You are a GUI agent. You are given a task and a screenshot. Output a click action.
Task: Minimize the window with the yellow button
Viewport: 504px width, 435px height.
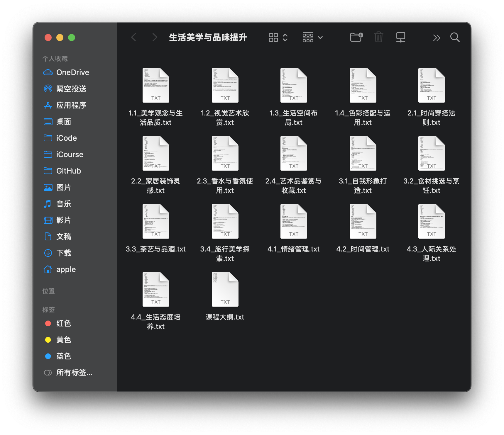point(60,38)
